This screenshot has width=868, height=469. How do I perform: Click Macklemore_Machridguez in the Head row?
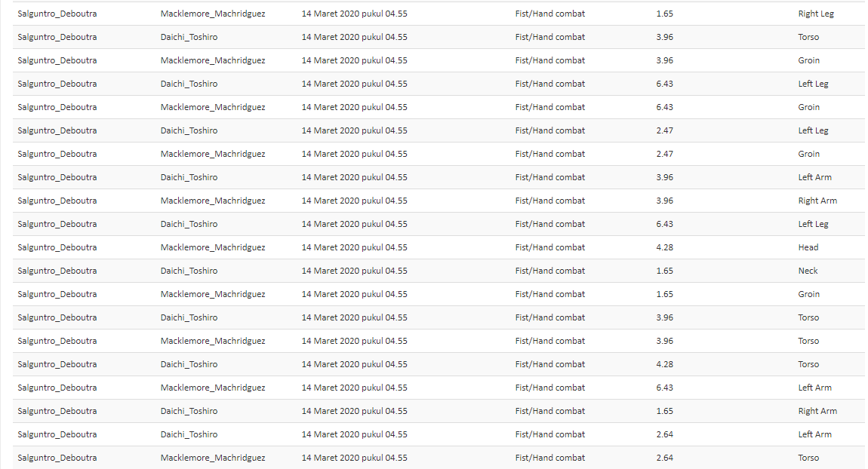[213, 247]
